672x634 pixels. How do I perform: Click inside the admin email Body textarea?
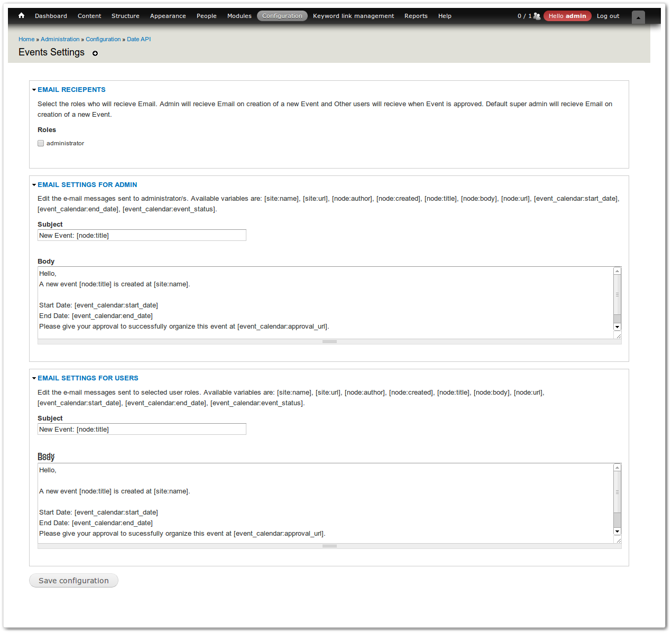point(325,303)
